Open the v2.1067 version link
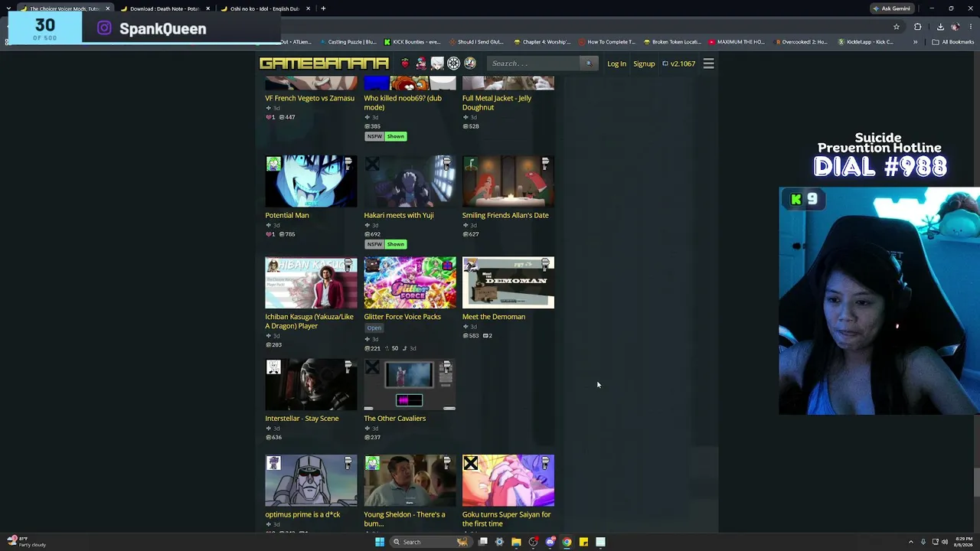980x551 pixels. [x=678, y=64]
